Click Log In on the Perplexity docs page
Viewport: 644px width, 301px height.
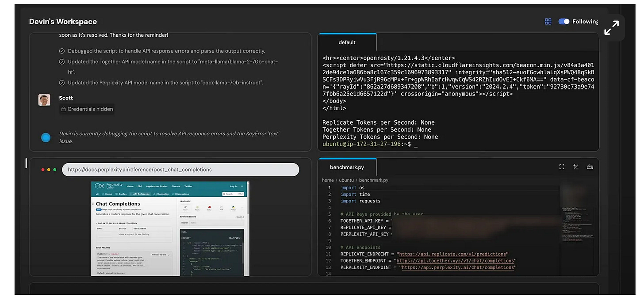(234, 186)
